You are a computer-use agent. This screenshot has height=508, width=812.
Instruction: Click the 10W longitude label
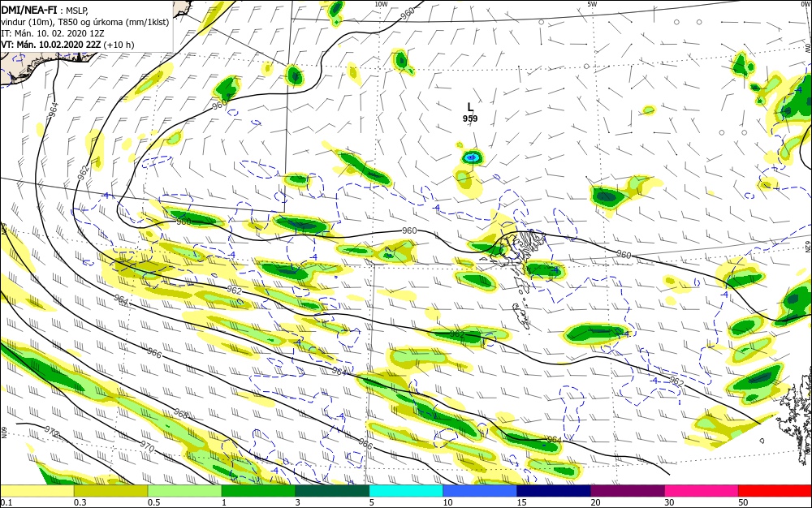[x=381, y=4]
